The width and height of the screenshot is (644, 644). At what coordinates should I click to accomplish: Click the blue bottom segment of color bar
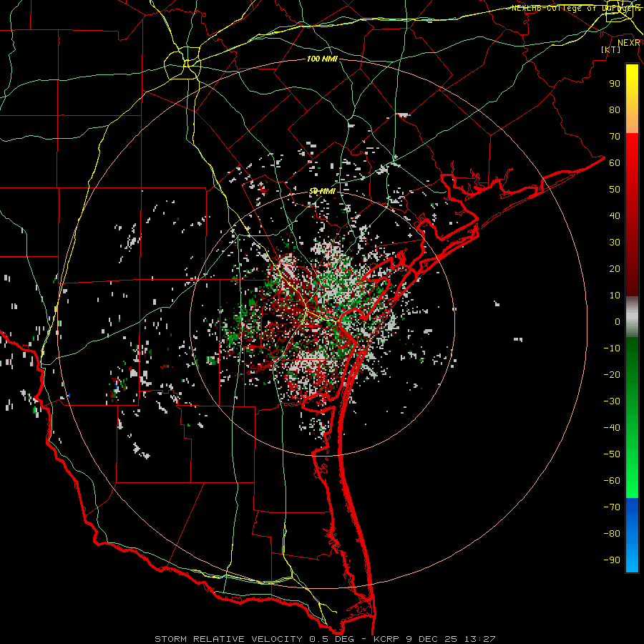click(x=632, y=535)
